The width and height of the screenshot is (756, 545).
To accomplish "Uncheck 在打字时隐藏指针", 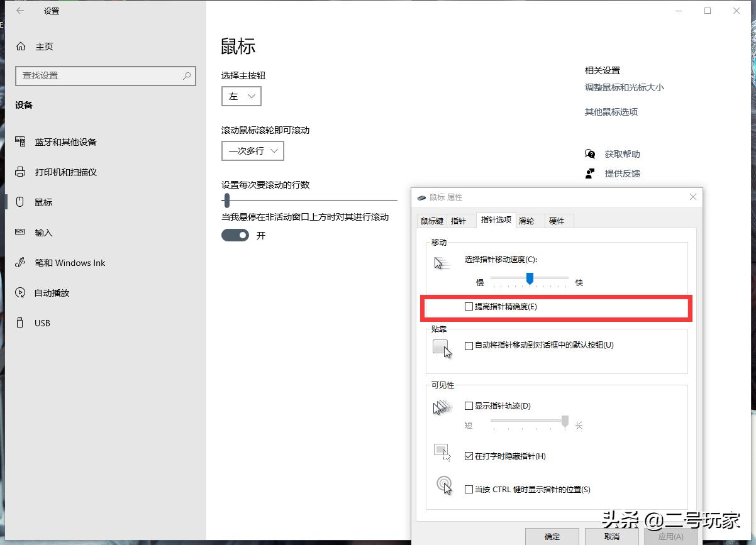I will pos(469,456).
